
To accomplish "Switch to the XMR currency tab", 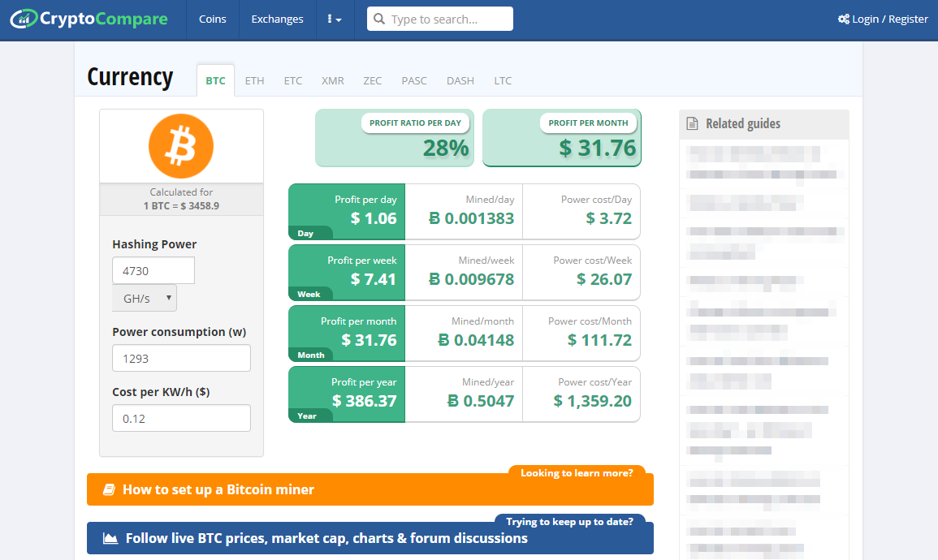I will pos(333,80).
